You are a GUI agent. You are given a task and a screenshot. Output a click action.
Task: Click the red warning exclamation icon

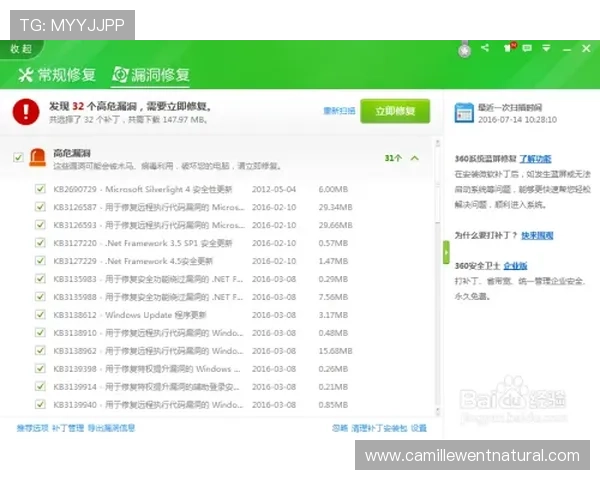click(26, 112)
